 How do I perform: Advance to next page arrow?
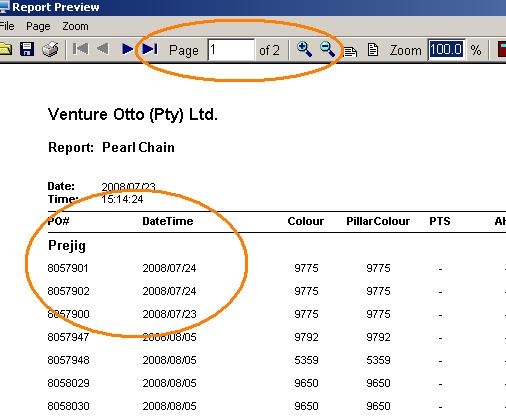128,49
